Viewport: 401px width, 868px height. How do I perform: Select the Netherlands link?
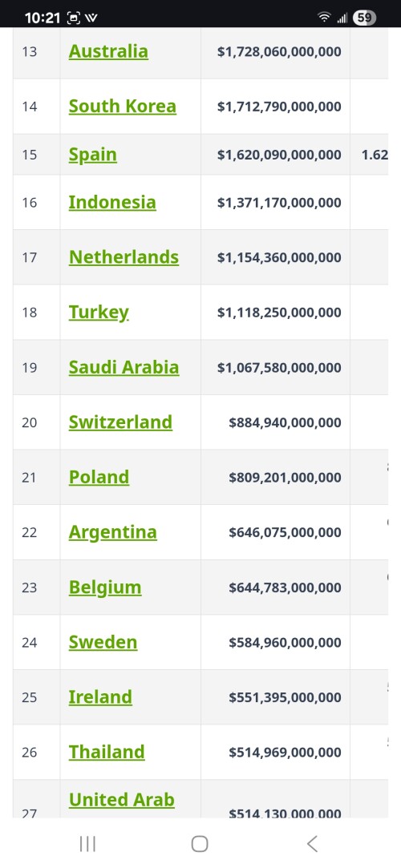[124, 257]
